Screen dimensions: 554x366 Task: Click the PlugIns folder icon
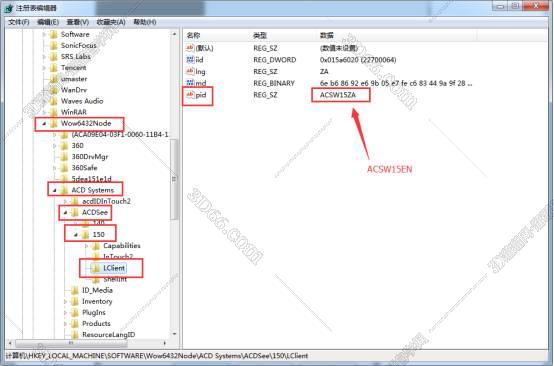pos(75,313)
